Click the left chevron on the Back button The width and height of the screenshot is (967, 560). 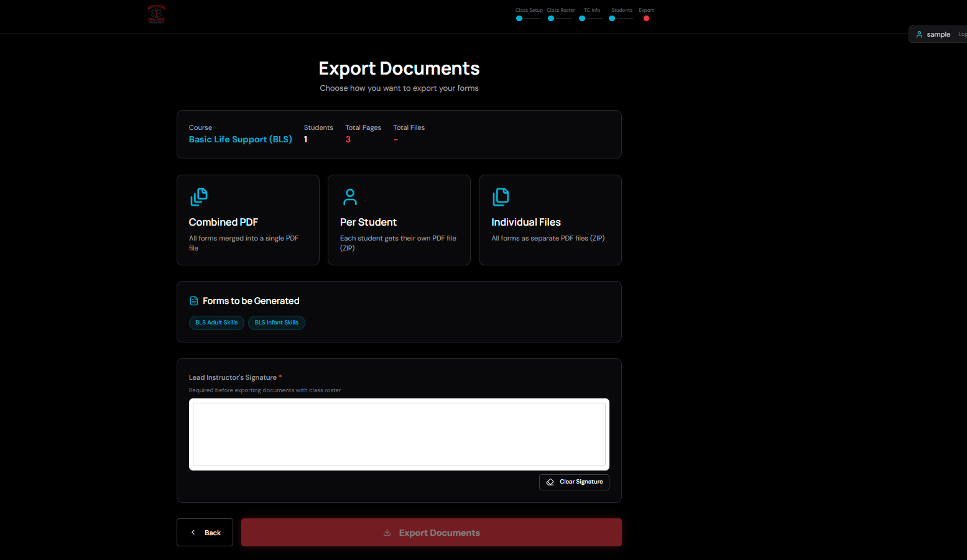point(193,533)
